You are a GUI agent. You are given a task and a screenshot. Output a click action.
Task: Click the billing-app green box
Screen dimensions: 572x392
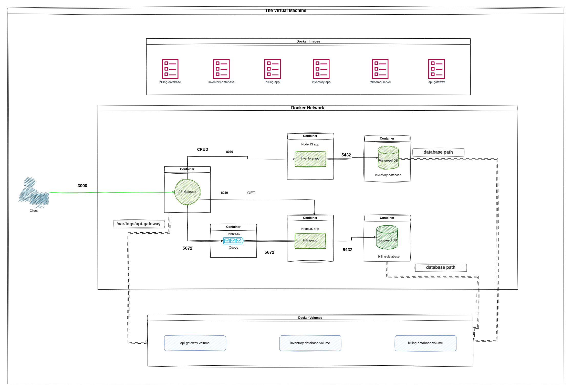(x=310, y=241)
